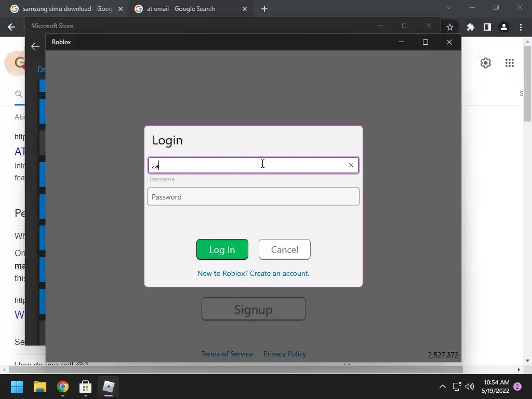Click the Google search magnifier tab icon
This screenshot has height=399, width=532.
[19, 94]
